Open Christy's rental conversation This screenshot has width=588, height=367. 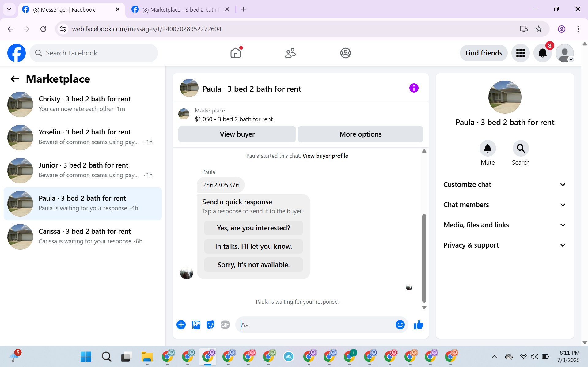83,104
